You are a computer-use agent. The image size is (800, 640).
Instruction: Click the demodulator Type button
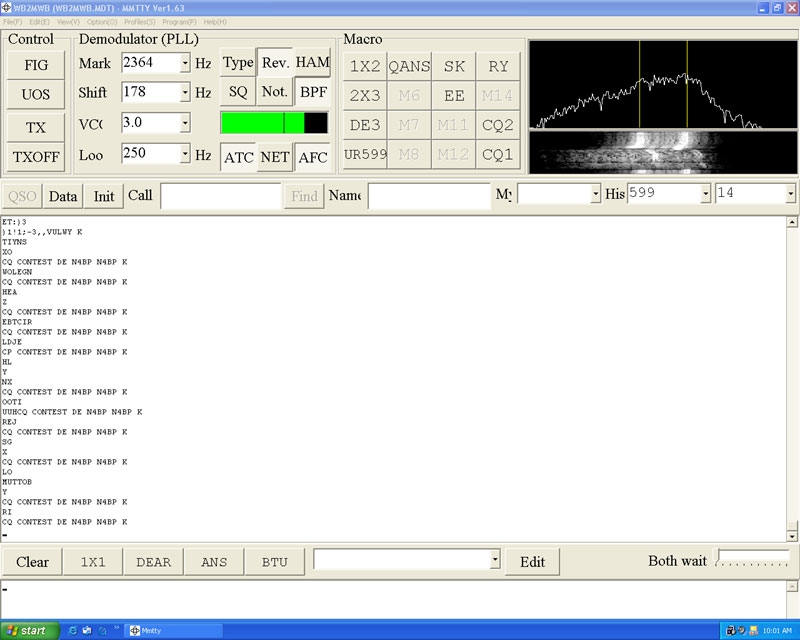[x=238, y=62]
